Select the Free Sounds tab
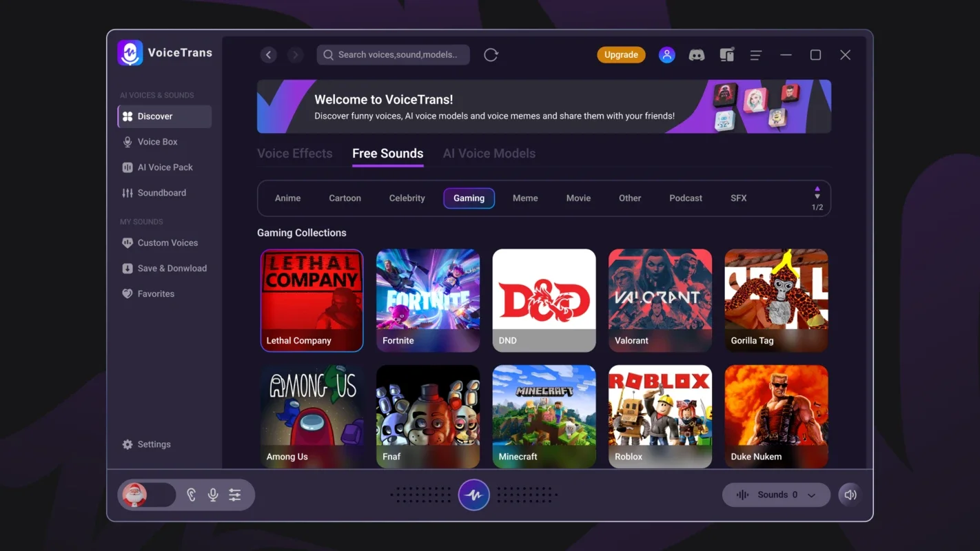Viewport: 980px width, 551px height. click(388, 154)
